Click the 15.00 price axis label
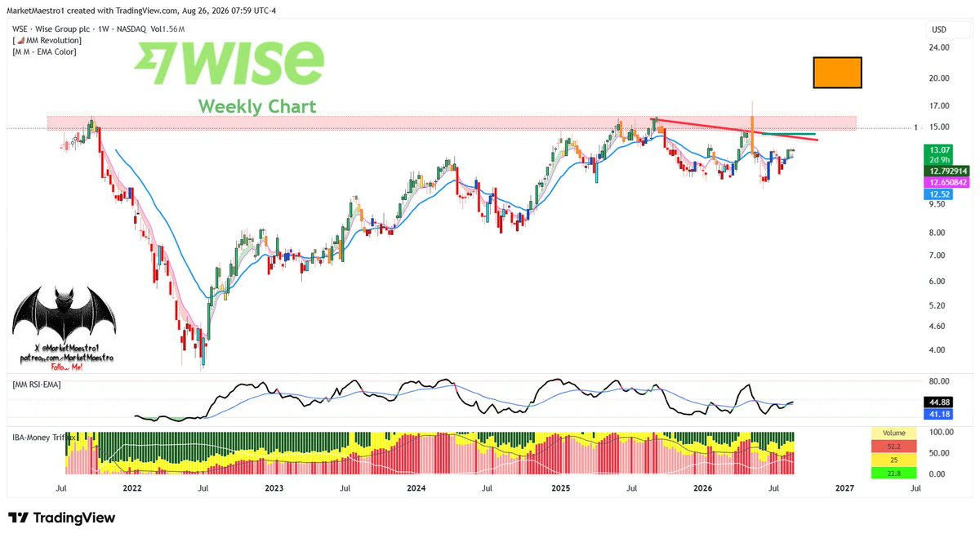The height and width of the screenshot is (538, 980). pyautogui.click(x=939, y=127)
